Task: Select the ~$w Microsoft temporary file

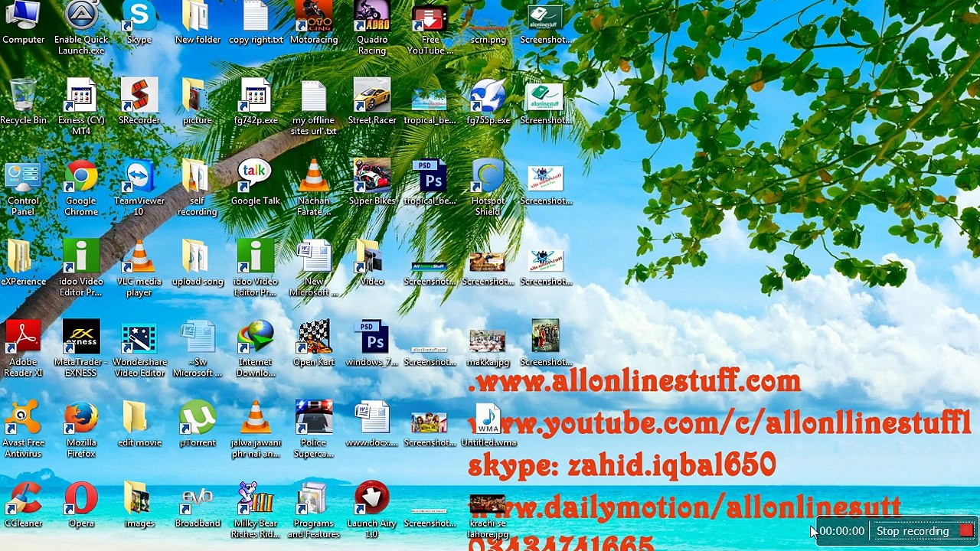Action: point(198,350)
